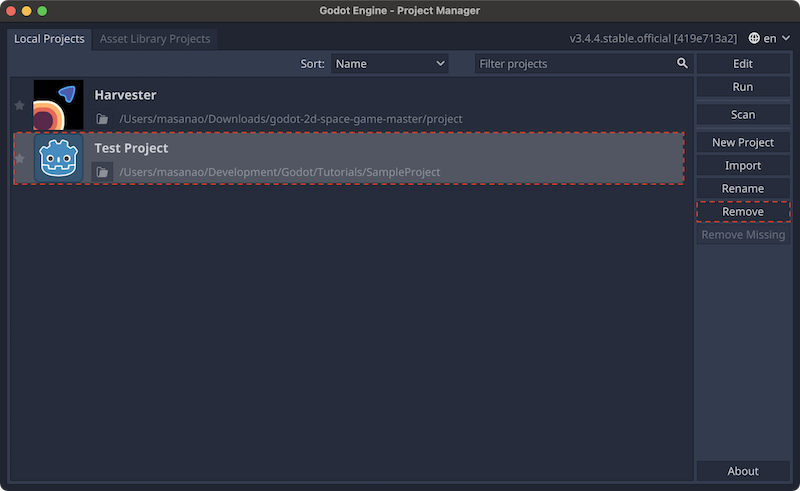
Task: Select the Local Projects tab
Action: (49, 39)
